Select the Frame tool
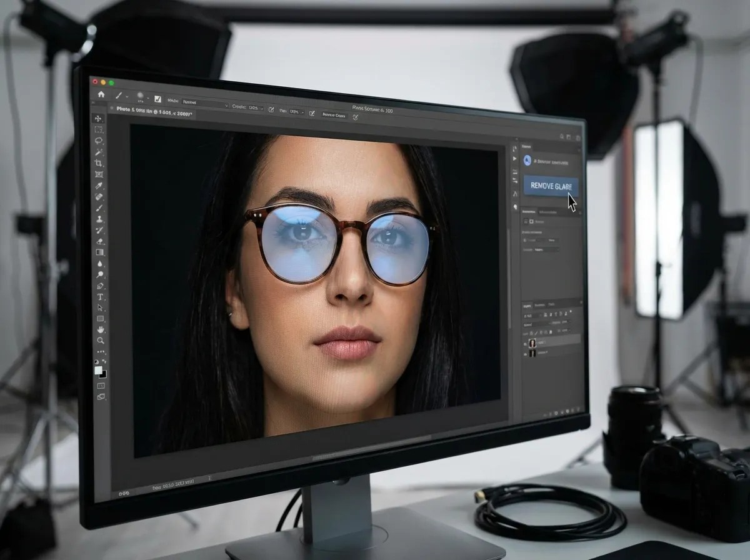750x560 pixels. [x=99, y=174]
